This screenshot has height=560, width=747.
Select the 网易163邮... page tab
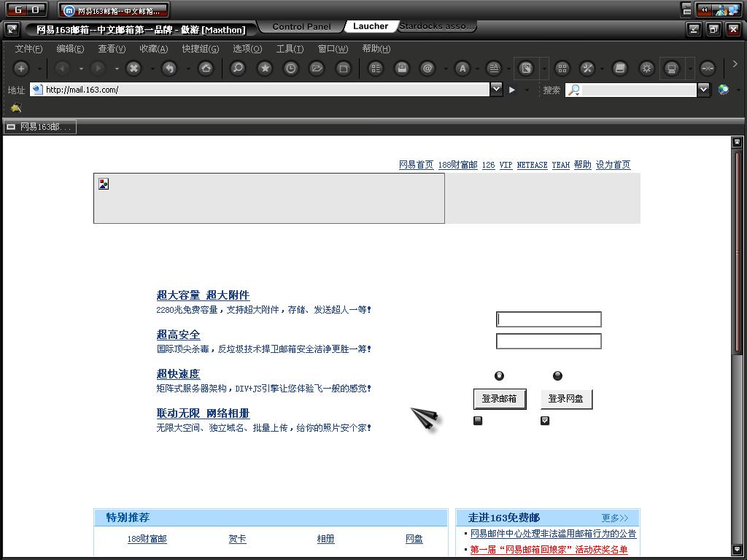tap(39, 127)
